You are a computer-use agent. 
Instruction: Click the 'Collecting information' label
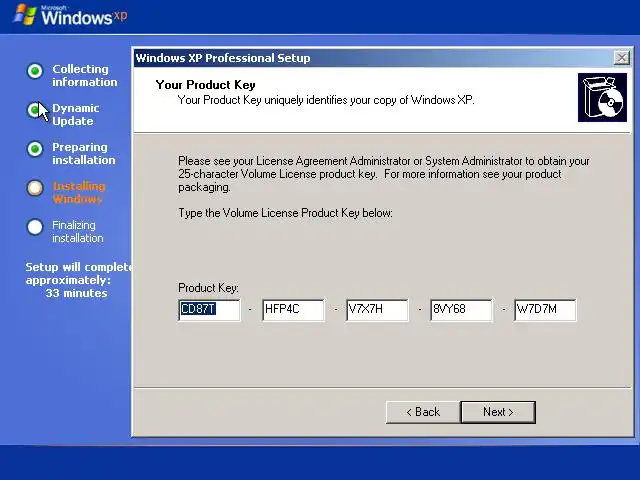tap(84, 76)
